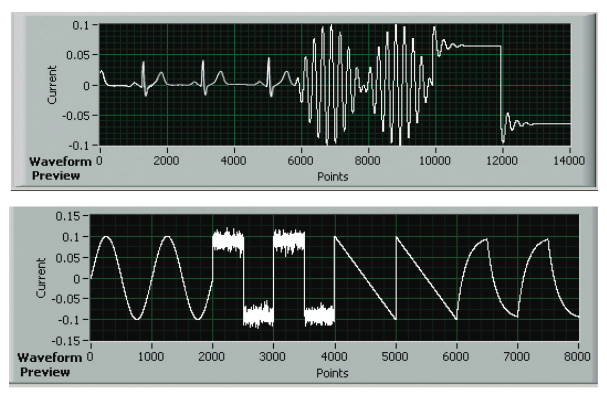607x397 pixels.
Task: Click the 0.1 y-axis maximum on top graph
Action: coord(80,25)
